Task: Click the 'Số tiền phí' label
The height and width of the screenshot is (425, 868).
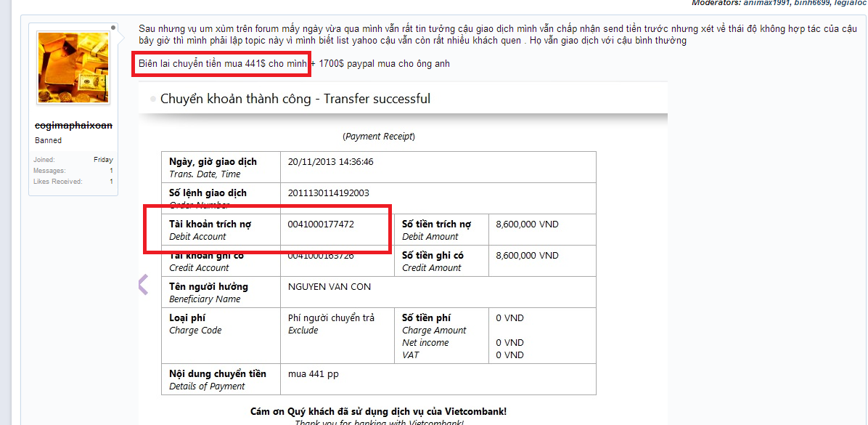Action: pos(426,317)
